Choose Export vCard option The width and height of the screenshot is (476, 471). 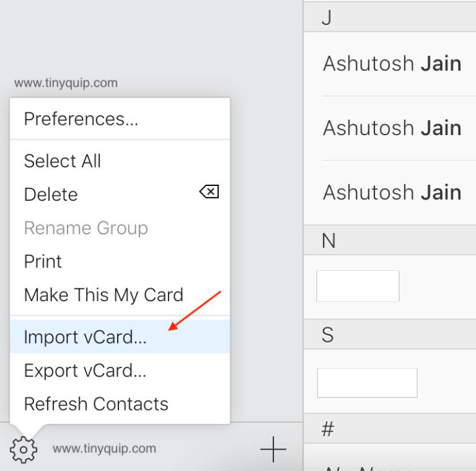(x=85, y=371)
